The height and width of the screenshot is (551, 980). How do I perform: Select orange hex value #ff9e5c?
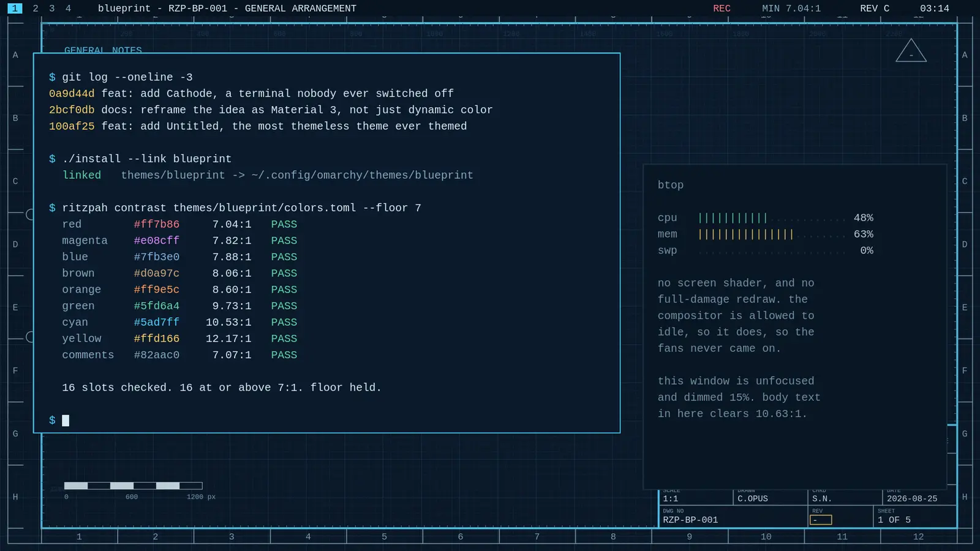157,290
